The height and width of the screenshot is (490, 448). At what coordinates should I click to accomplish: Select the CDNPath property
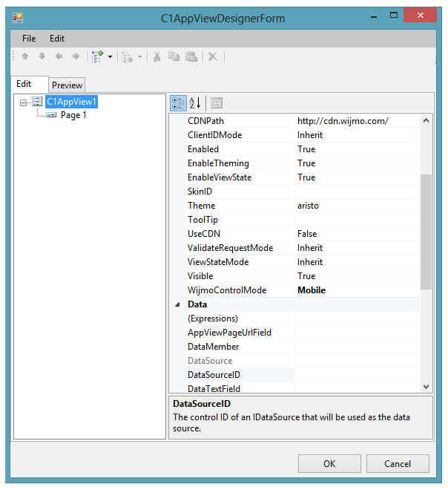240,121
